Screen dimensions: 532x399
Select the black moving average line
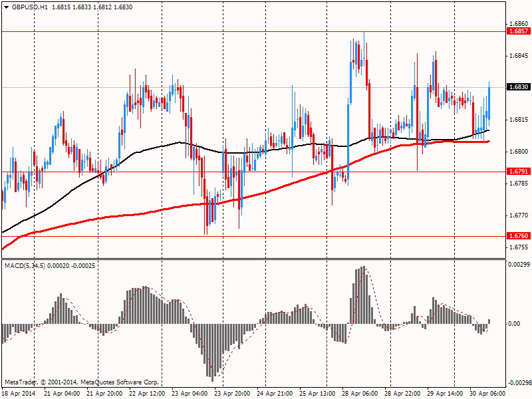tap(153, 148)
